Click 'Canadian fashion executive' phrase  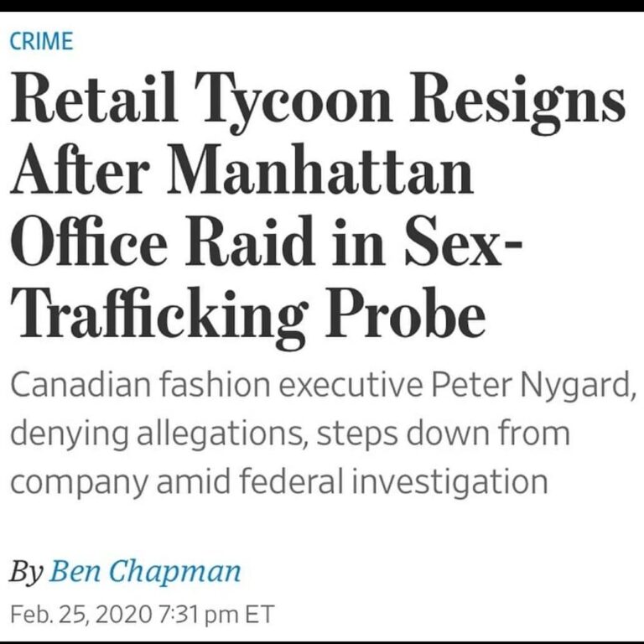[x=216, y=385]
